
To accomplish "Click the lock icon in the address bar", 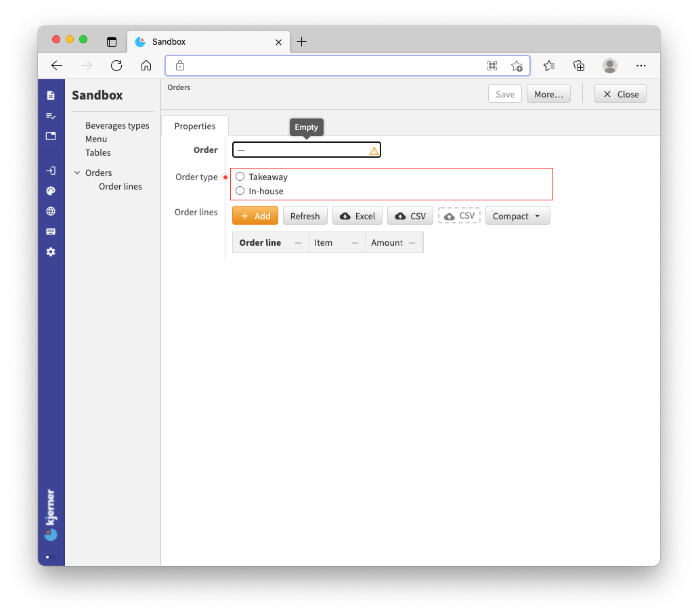I will [x=180, y=66].
